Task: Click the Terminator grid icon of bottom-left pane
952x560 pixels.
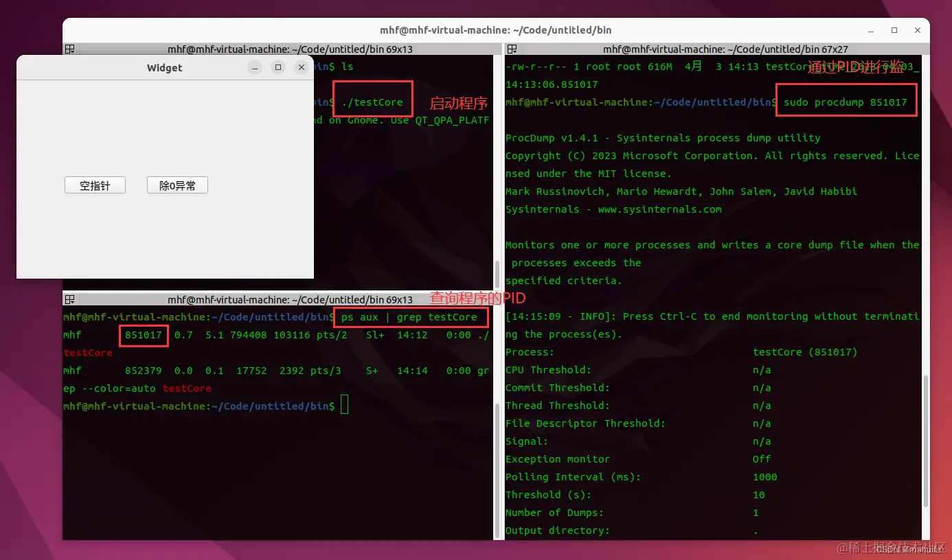Action: tap(69, 300)
